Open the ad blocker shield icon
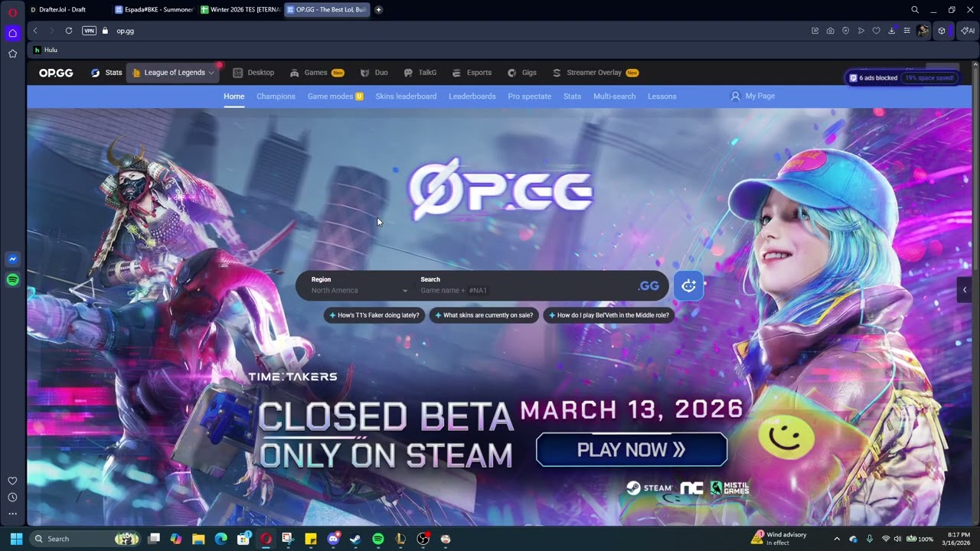The height and width of the screenshot is (551, 980). pos(846,31)
